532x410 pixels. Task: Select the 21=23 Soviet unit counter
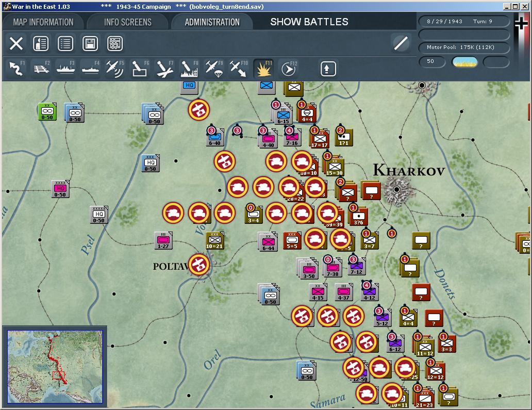424,398
